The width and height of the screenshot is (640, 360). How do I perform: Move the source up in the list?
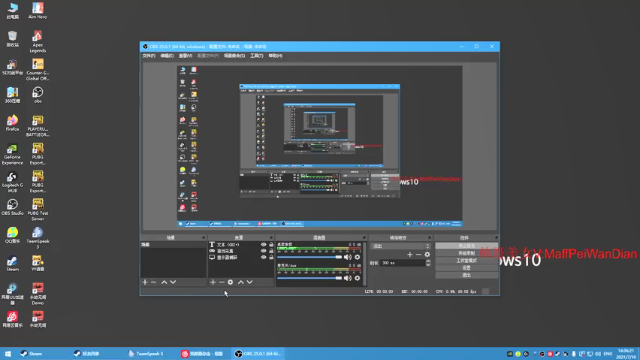(241, 282)
